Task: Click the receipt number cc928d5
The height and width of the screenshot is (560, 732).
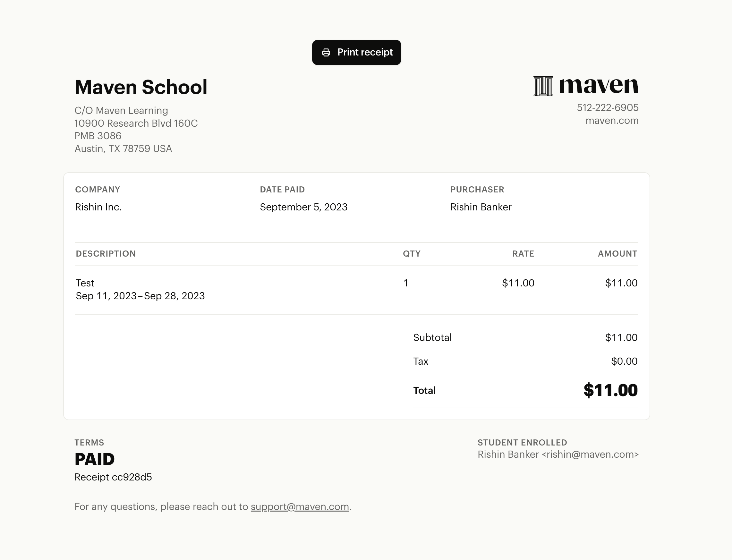Action: click(132, 477)
